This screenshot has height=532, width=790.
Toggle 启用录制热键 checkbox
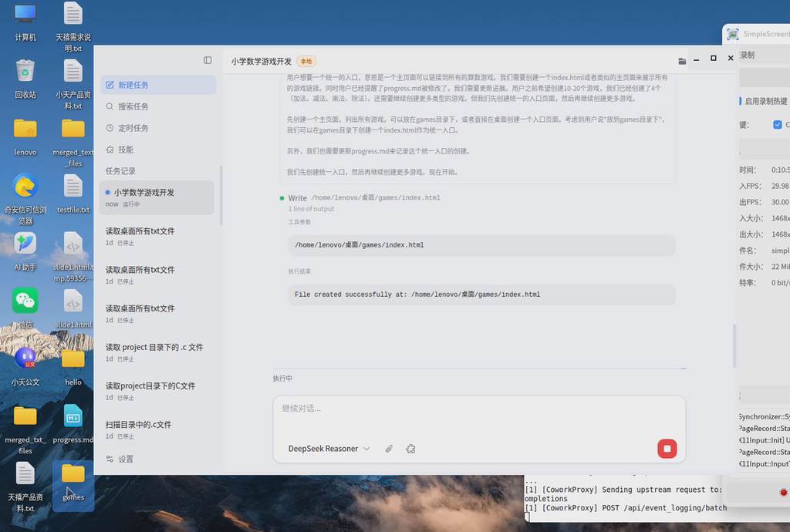pyautogui.click(x=740, y=101)
